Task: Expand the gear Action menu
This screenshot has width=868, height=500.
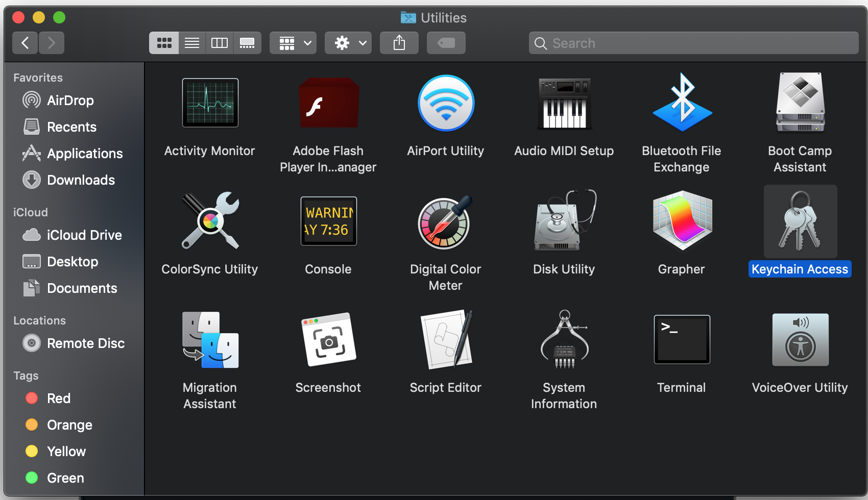Action: 350,43
